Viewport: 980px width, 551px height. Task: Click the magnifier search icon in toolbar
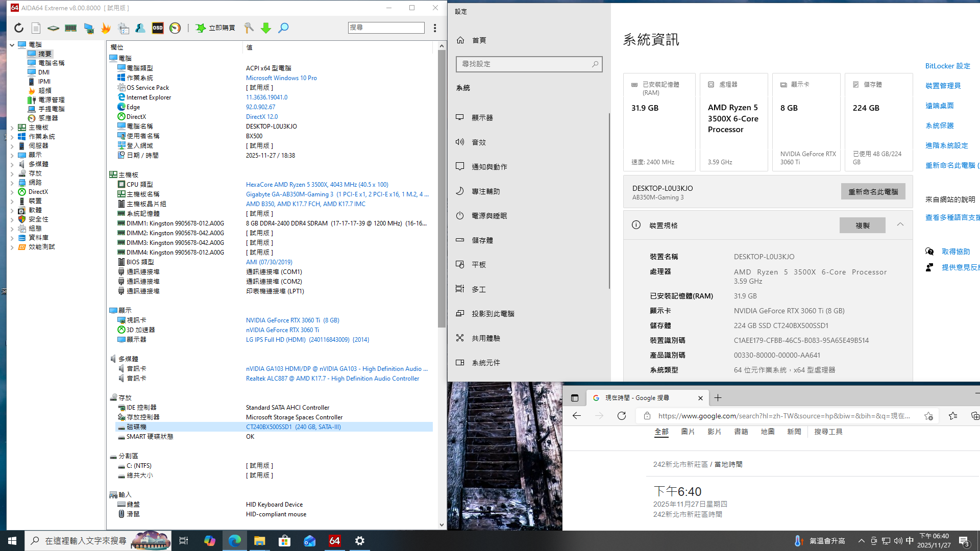tap(283, 28)
